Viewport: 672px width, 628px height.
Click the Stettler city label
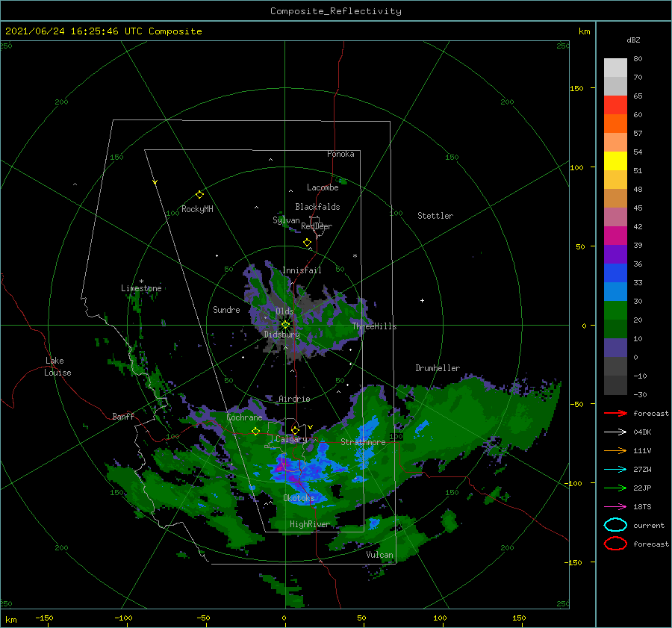click(x=435, y=216)
